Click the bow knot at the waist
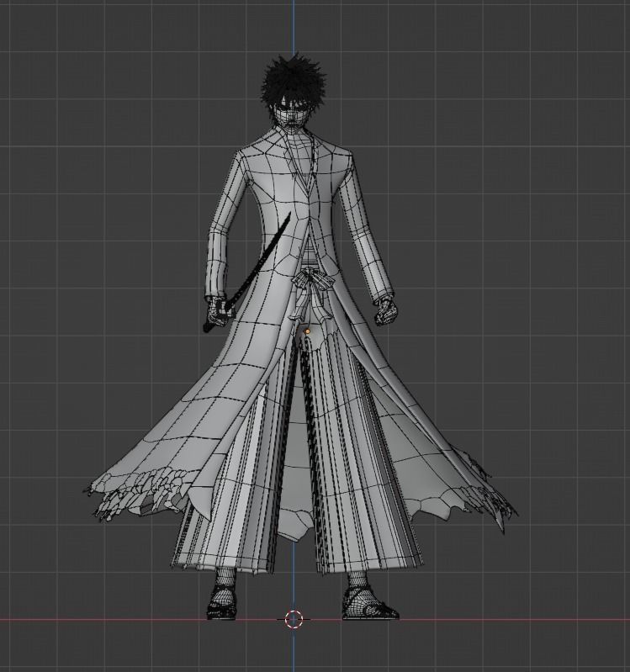Screen dimensions: 630x672 click(x=313, y=280)
